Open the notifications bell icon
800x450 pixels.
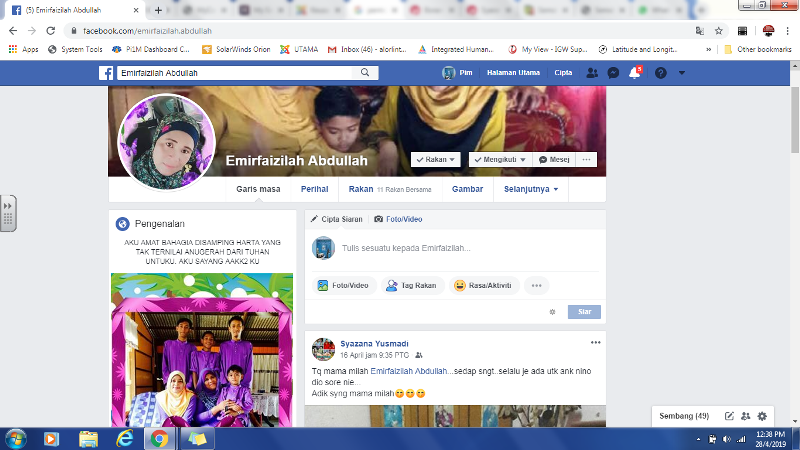coord(633,73)
